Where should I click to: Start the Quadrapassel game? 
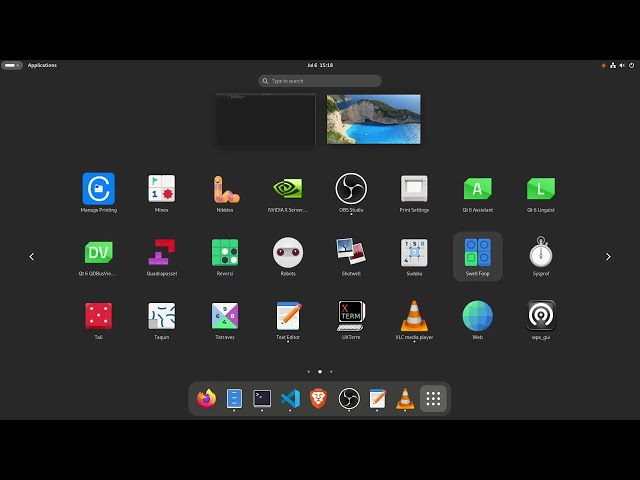[162, 256]
